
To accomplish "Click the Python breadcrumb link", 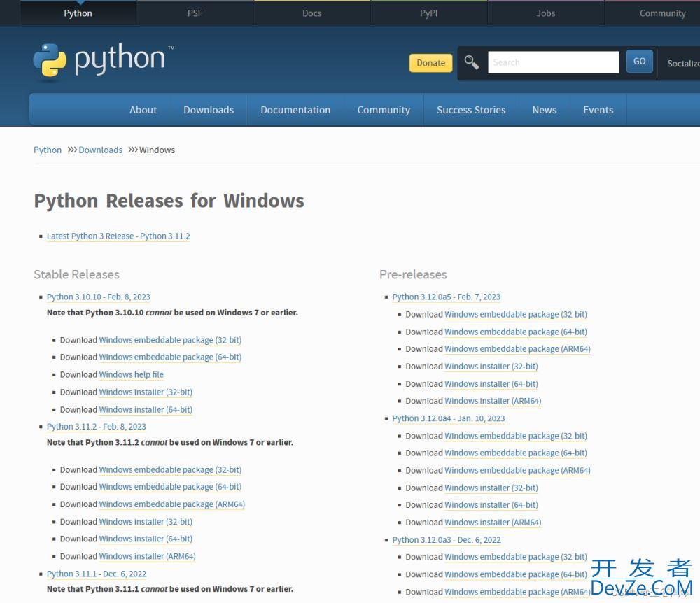I will coord(48,150).
